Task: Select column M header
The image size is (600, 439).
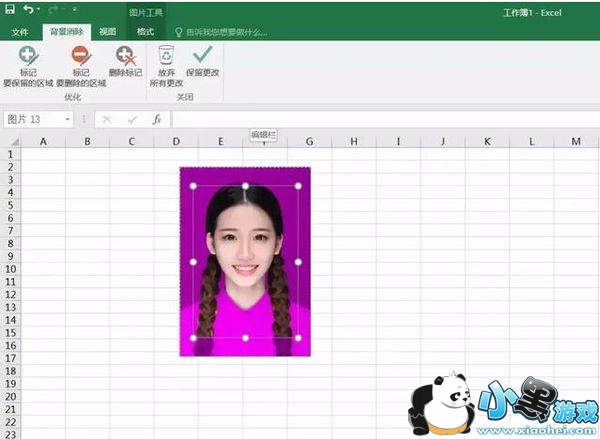Action: [576, 142]
